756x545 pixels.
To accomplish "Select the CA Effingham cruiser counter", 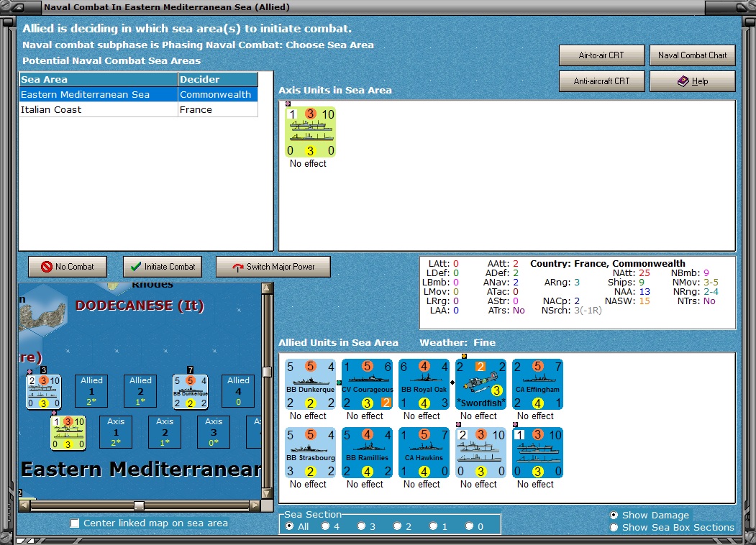I will point(537,384).
